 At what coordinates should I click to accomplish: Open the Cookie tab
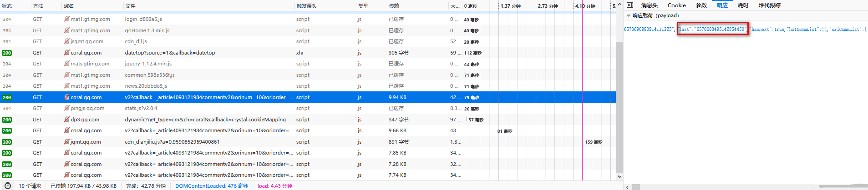(x=676, y=5)
